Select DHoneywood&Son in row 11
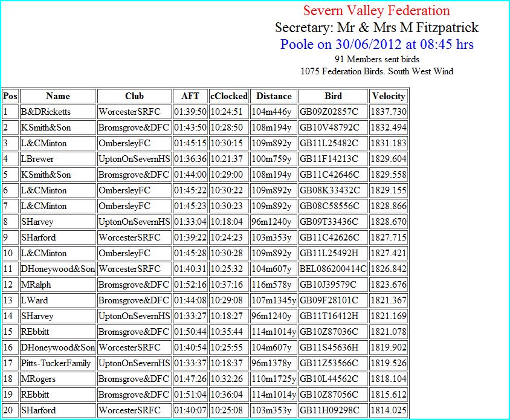 click(x=58, y=269)
